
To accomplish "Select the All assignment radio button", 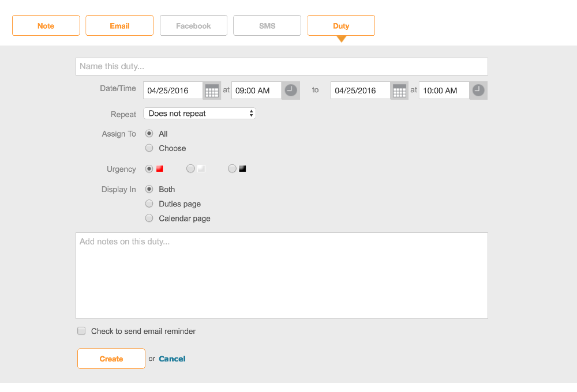I will click(149, 134).
